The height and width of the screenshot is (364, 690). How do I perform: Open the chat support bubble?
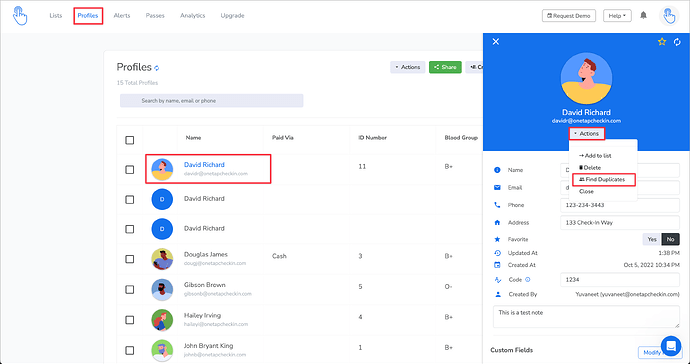(x=671, y=346)
